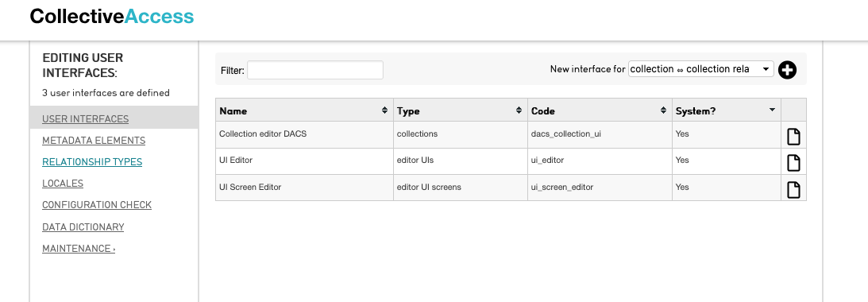Click the ui_editor code cell
This screenshot has height=302, width=868.
click(x=600, y=161)
